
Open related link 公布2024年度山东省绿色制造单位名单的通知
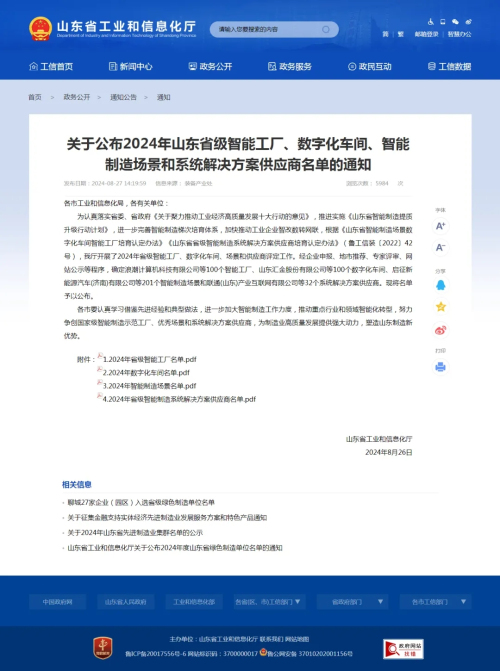click(x=175, y=548)
